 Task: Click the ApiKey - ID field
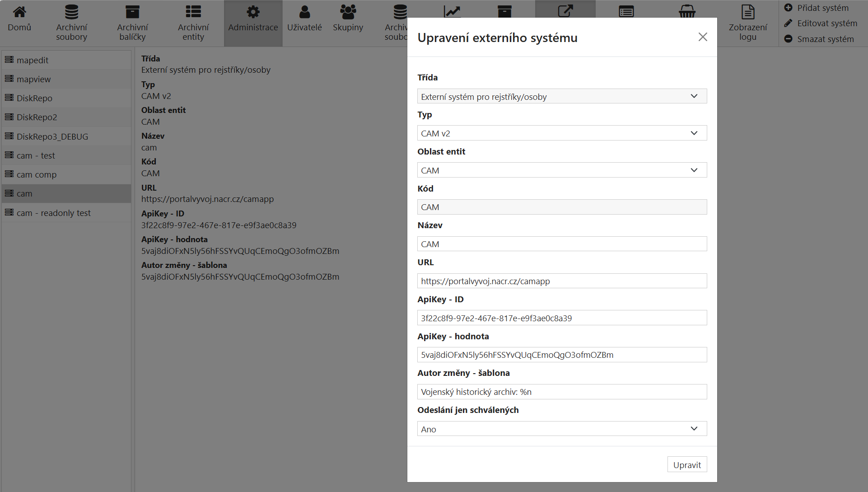click(562, 318)
